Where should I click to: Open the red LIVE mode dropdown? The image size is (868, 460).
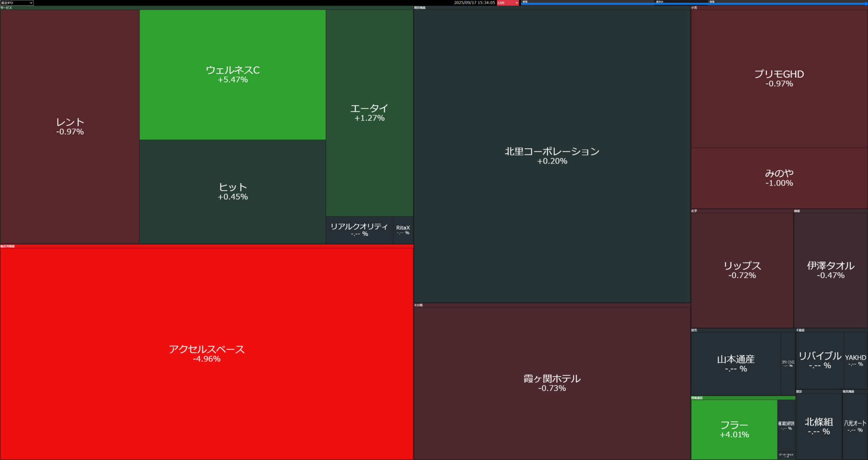508,3
